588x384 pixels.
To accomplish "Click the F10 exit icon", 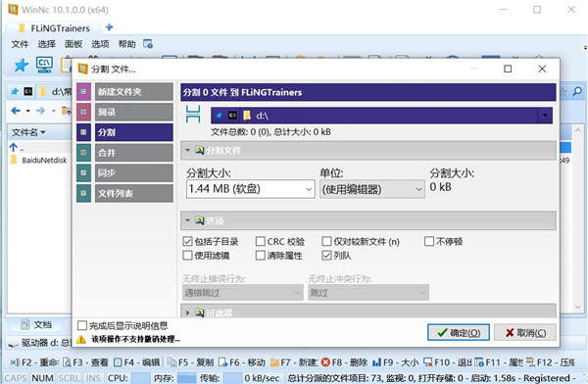I will point(428,362).
